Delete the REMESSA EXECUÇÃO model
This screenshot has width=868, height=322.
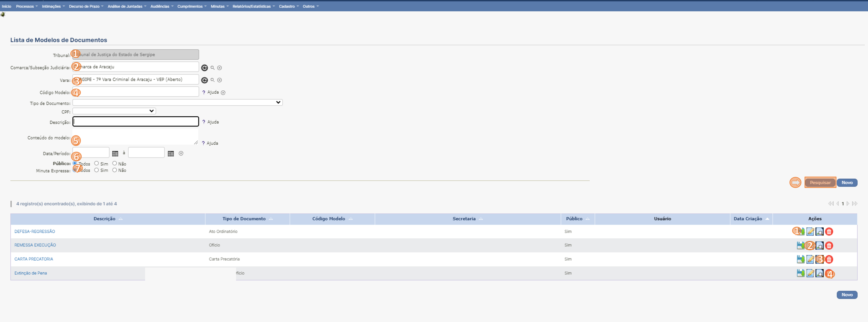(x=829, y=245)
